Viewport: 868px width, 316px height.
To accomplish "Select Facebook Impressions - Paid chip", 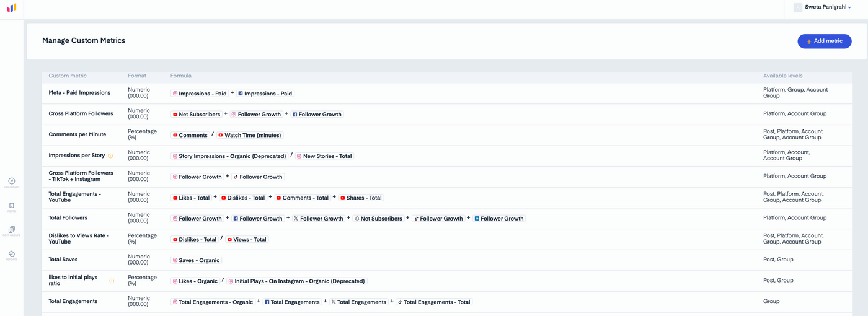I will tap(265, 94).
